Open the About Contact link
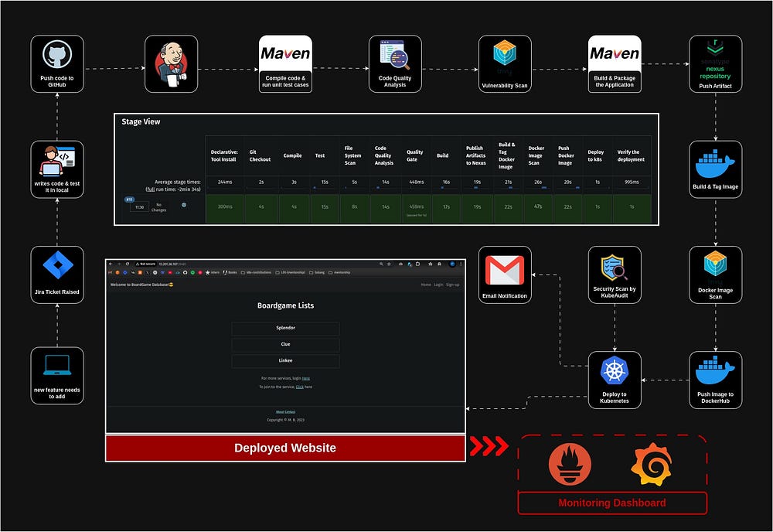Viewport: 773px width, 532px height. click(285, 411)
